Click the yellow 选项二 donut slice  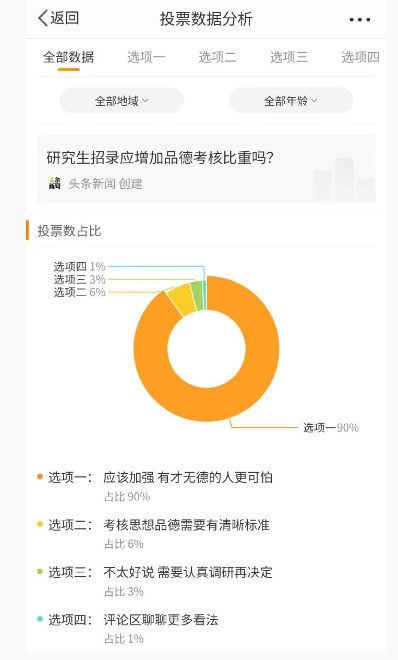[x=179, y=300]
